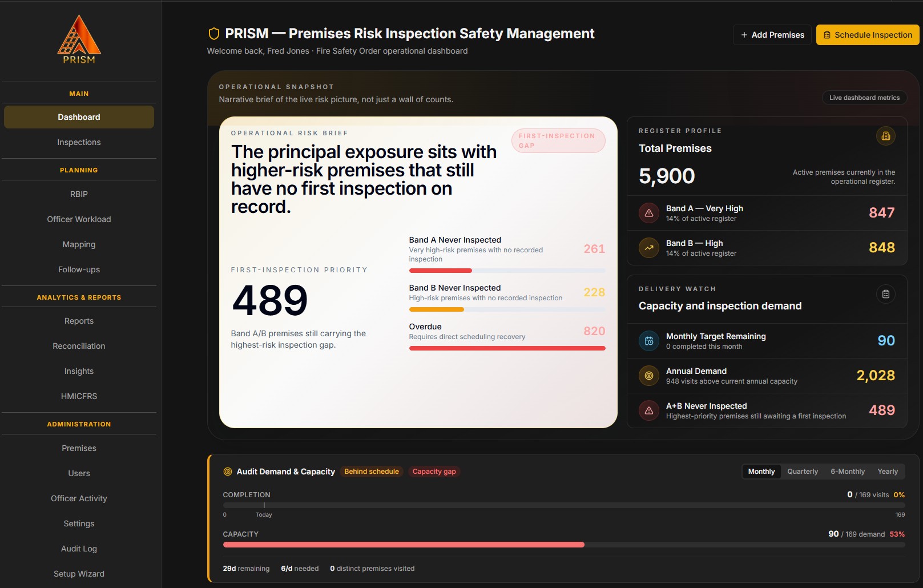Click the Band B High trend icon
Viewport: 923px width, 588px height.
point(648,248)
